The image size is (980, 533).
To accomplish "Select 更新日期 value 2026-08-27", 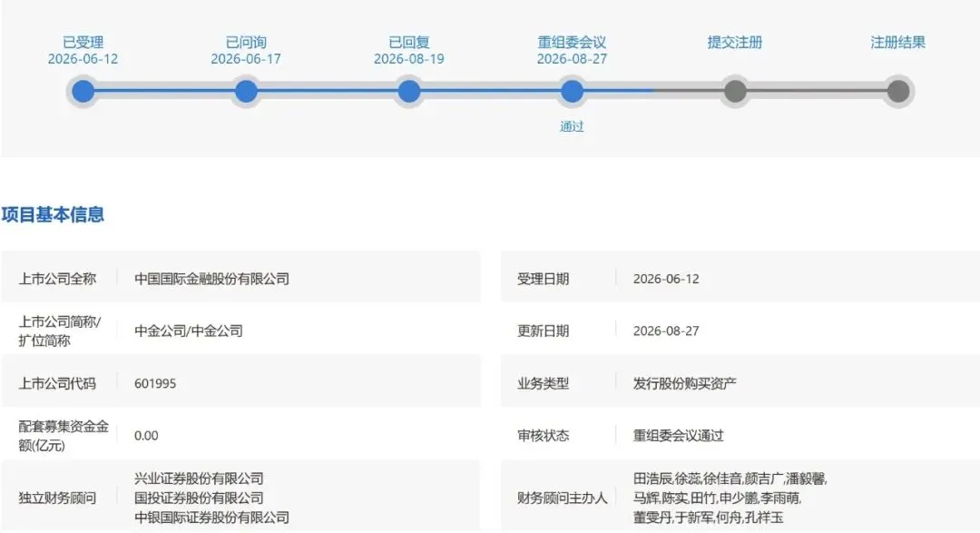I will 666,331.
